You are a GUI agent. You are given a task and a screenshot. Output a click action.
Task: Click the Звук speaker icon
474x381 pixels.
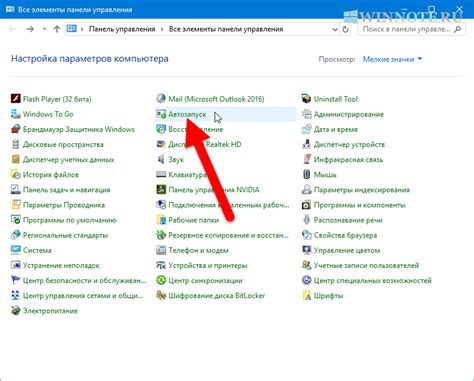(161, 159)
